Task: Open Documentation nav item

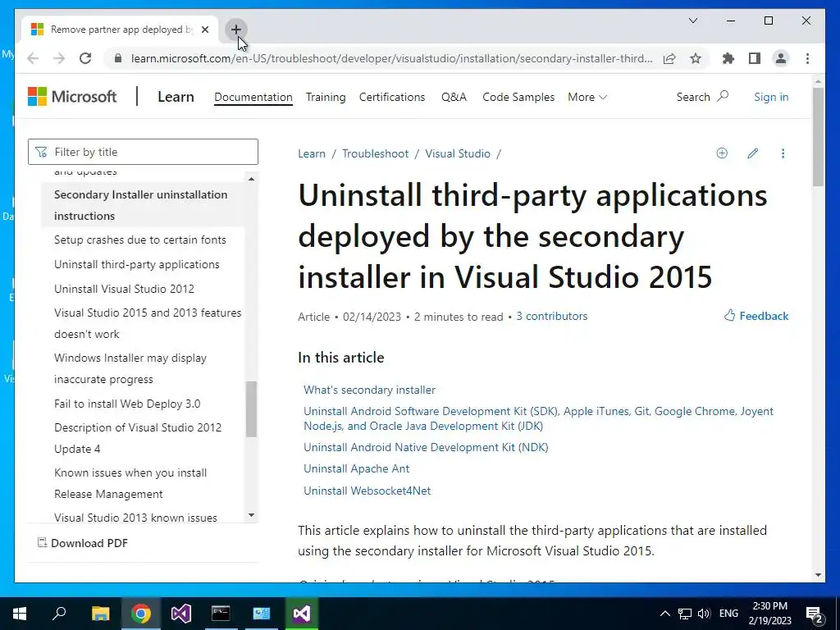Action: point(253,97)
